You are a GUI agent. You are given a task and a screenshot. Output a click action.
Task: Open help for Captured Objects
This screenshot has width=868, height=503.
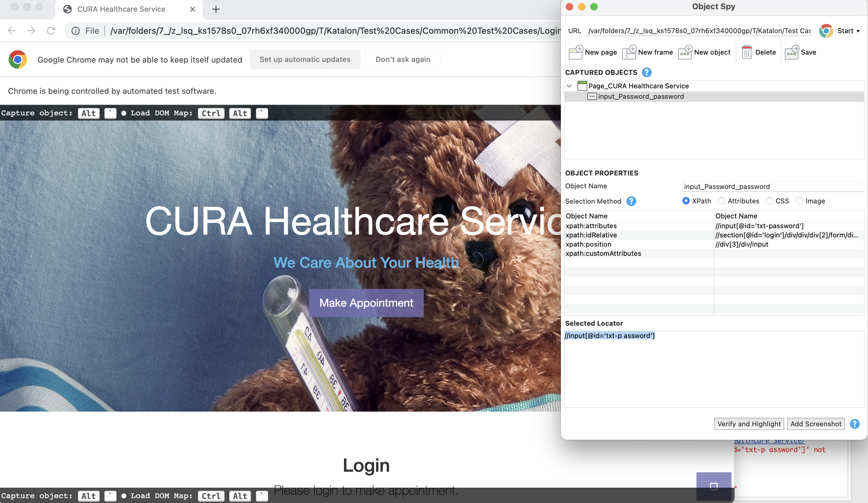[x=646, y=72]
